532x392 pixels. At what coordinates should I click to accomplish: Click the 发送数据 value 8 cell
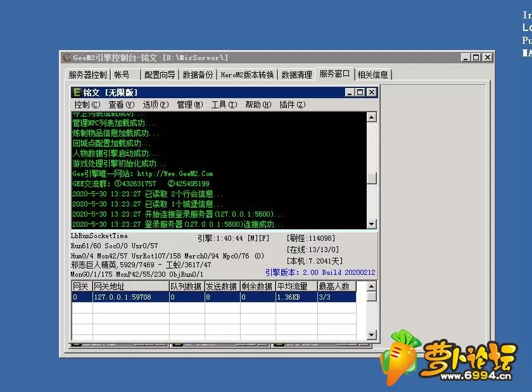tap(222, 297)
